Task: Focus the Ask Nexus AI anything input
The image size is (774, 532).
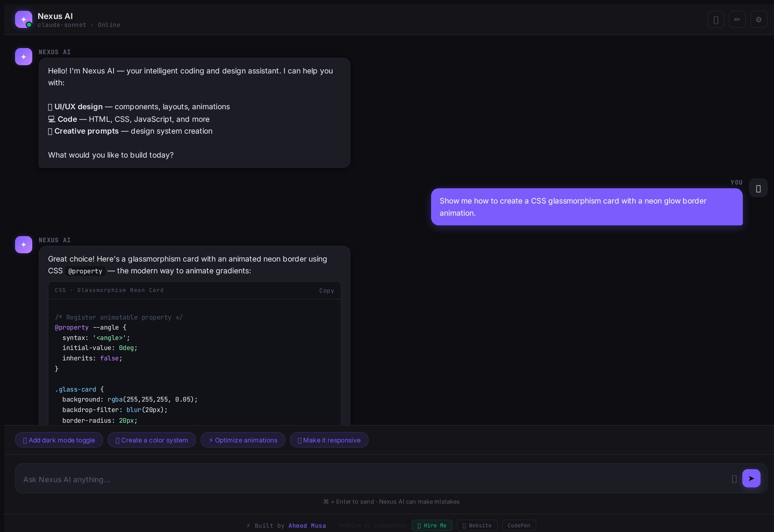Action: pos(373,479)
